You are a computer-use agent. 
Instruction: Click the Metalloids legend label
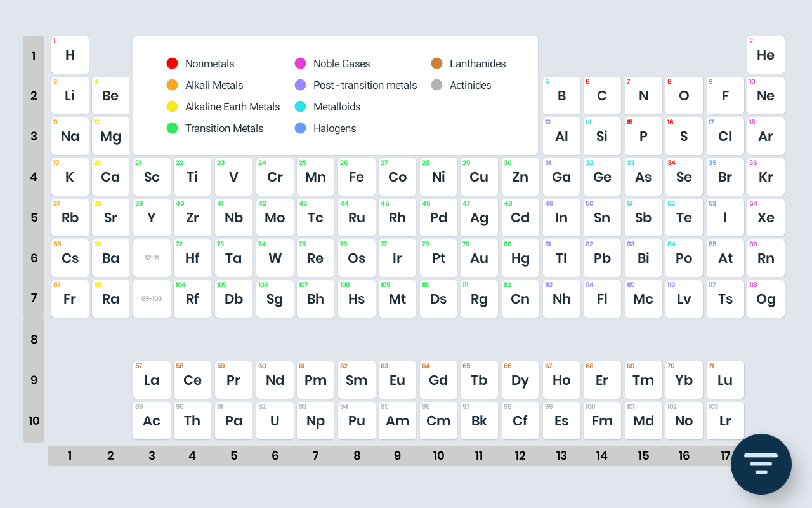coord(337,107)
